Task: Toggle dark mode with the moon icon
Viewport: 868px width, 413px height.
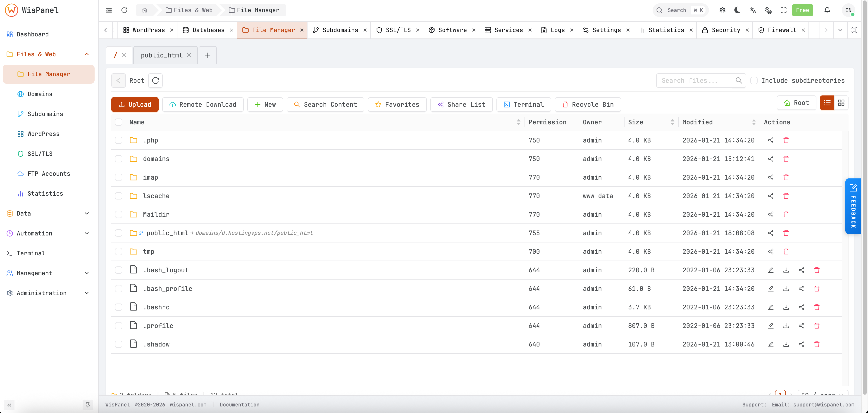Action: pos(737,10)
